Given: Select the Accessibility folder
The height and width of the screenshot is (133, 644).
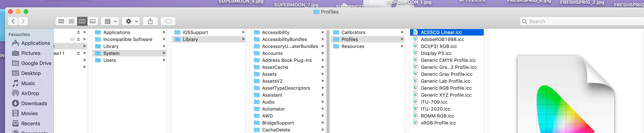Looking at the screenshot, I should point(288,32).
